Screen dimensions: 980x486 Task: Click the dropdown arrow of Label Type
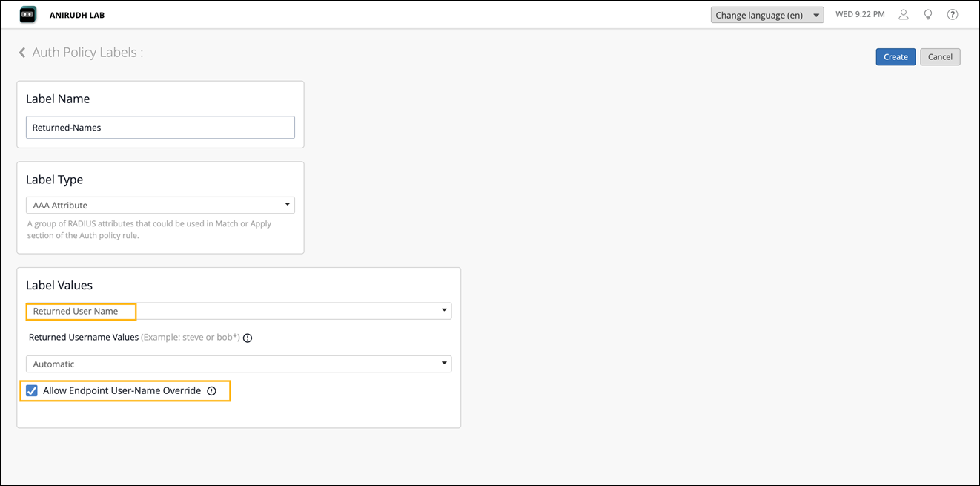click(287, 205)
